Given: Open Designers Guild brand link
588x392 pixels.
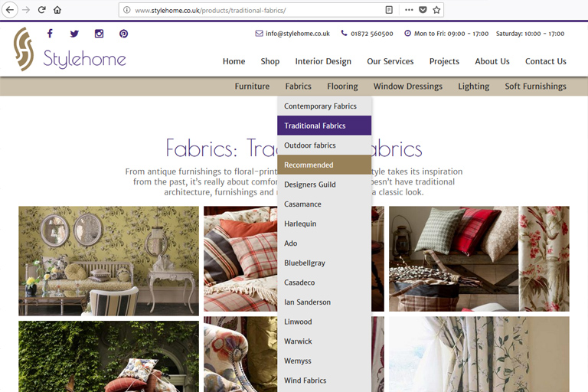Looking at the screenshot, I should click(325, 185).
